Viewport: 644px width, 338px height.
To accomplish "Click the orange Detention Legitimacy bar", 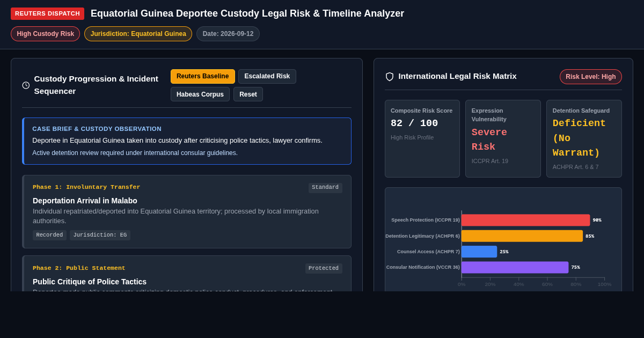I will click(x=522, y=236).
